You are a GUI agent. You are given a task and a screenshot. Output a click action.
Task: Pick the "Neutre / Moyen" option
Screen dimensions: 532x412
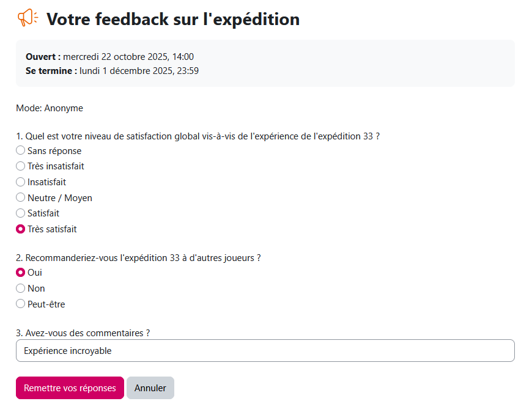(x=21, y=198)
